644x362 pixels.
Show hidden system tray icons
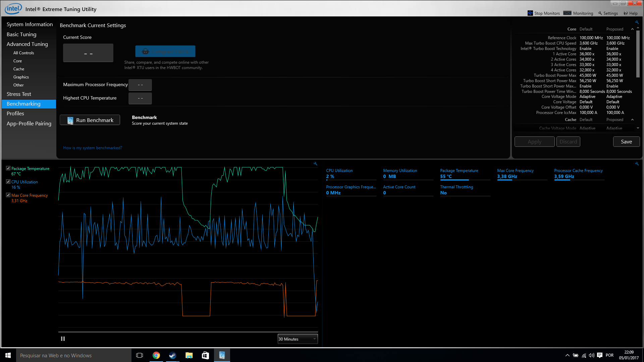click(567, 355)
